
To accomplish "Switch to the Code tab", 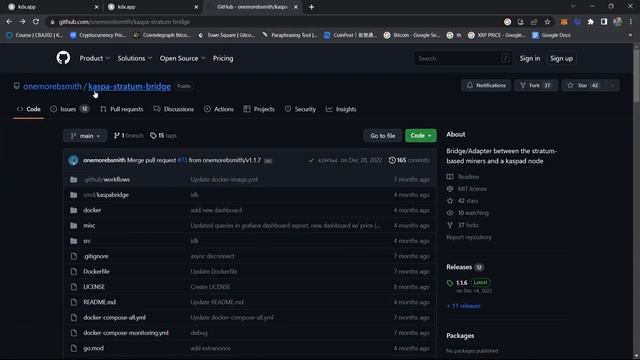I will [29, 109].
